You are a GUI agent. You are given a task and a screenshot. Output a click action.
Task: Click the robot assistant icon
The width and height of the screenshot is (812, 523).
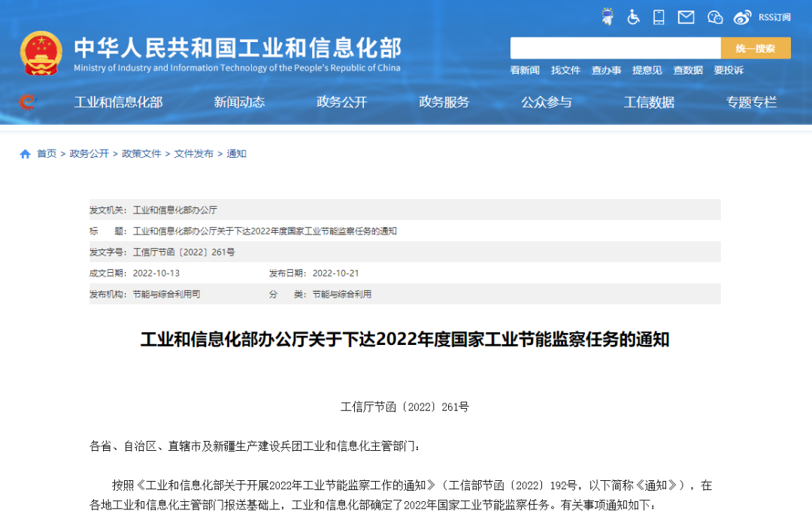(x=607, y=17)
